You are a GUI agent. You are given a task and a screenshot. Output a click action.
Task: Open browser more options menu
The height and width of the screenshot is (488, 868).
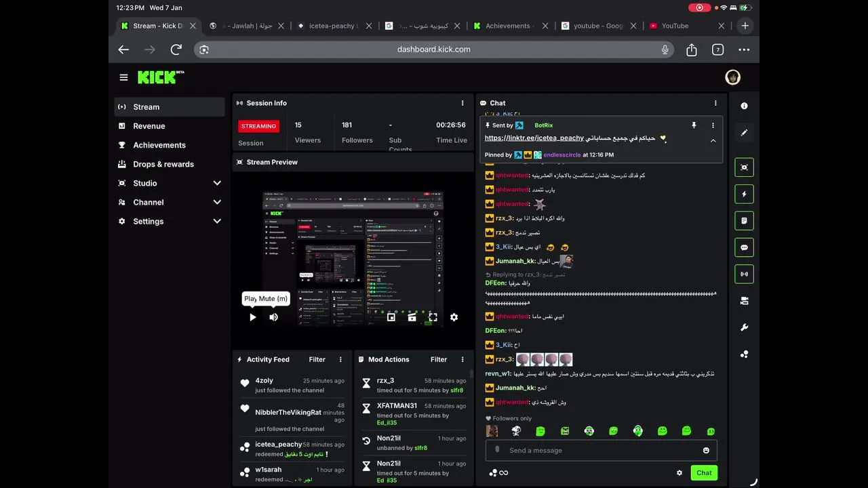pyautogui.click(x=744, y=49)
